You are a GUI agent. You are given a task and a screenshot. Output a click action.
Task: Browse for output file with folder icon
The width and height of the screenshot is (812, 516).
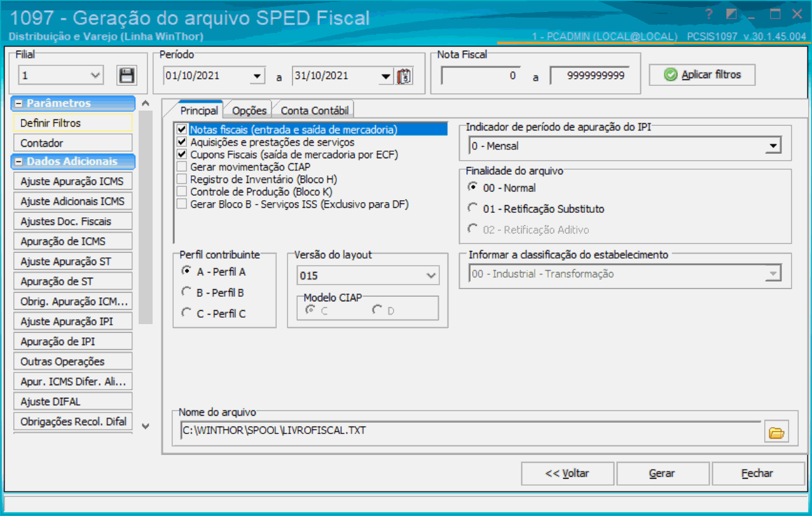pyautogui.click(x=776, y=432)
